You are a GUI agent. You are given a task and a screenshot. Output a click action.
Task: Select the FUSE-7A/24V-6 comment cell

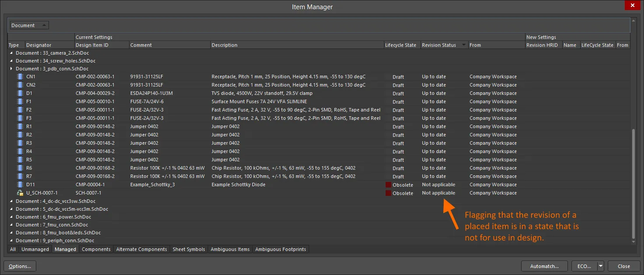[146, 101]
